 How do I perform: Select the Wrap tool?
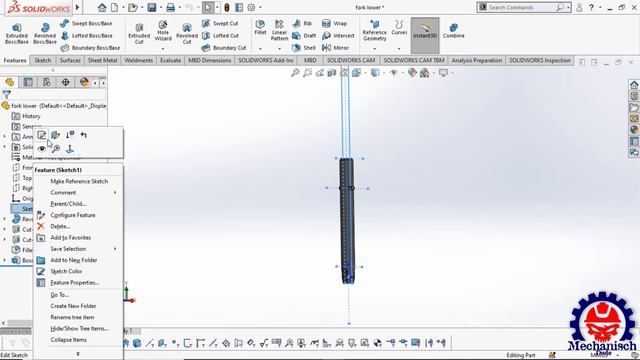(x=334, y=24)
